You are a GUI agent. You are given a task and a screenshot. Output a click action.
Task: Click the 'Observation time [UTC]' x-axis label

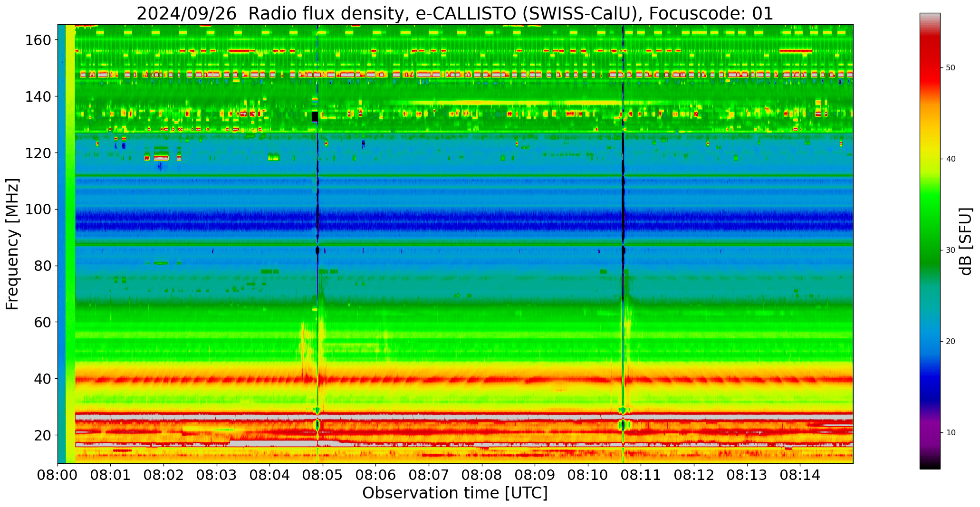click(x=455, y=493)
